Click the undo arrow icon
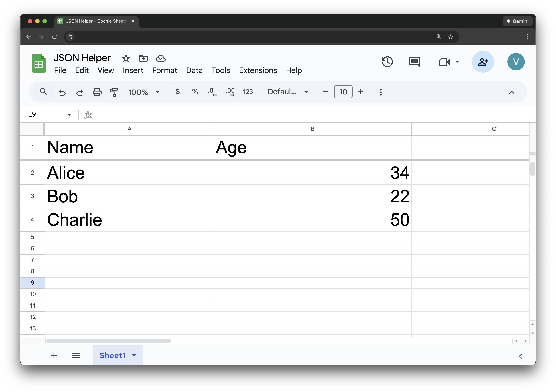 tap(62, 92)
